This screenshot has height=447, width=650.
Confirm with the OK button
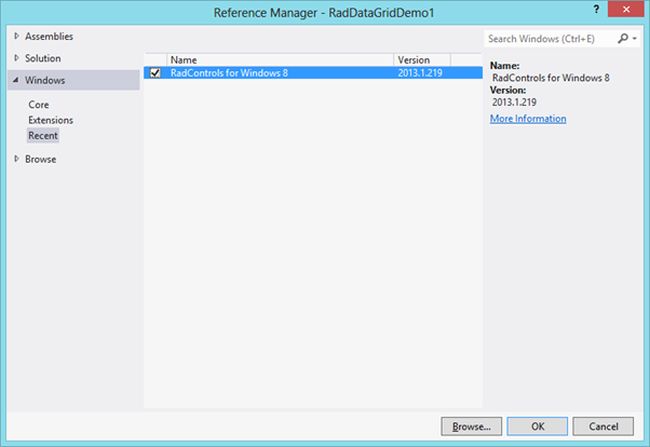coord(537,426)
